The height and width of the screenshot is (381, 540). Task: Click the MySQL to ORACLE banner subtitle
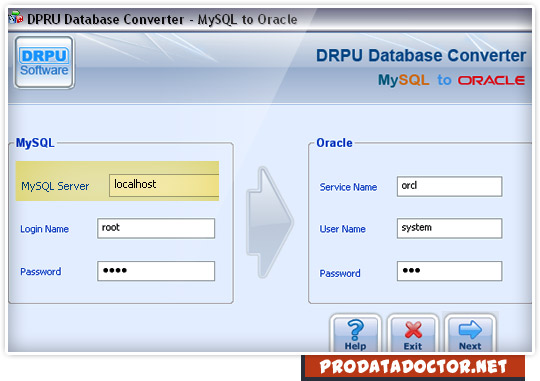point(451,80)
